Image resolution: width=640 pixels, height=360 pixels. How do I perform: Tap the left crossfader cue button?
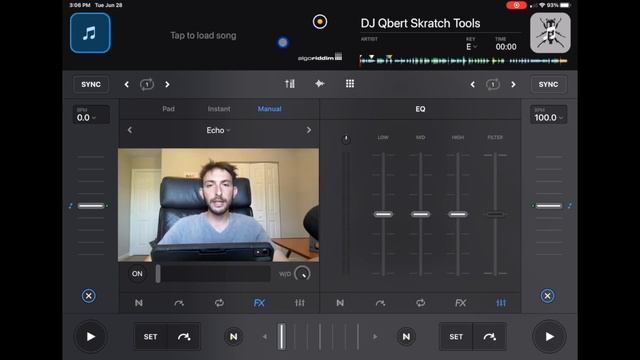coord(233,337)
